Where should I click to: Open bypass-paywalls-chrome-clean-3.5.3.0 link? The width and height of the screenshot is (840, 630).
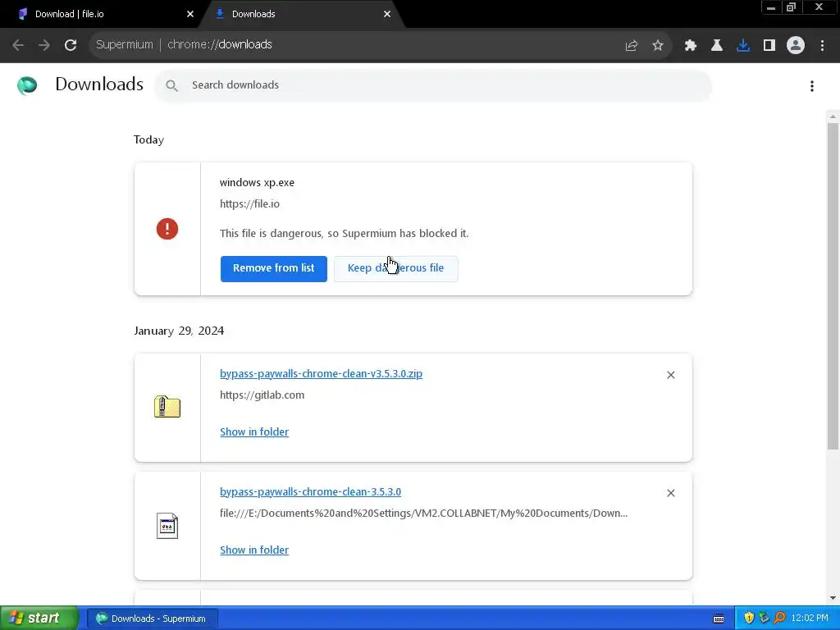pyautogui.click(x=310, y=491)
